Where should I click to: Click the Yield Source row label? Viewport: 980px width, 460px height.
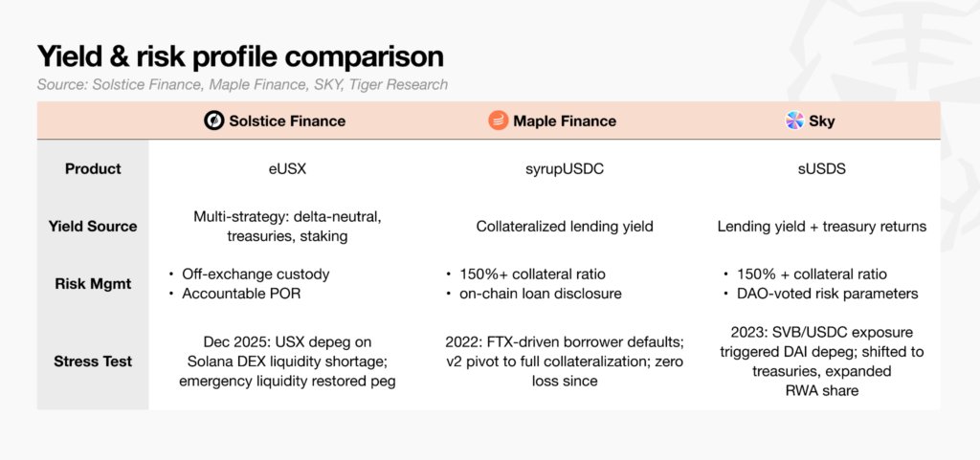[93, 227]
